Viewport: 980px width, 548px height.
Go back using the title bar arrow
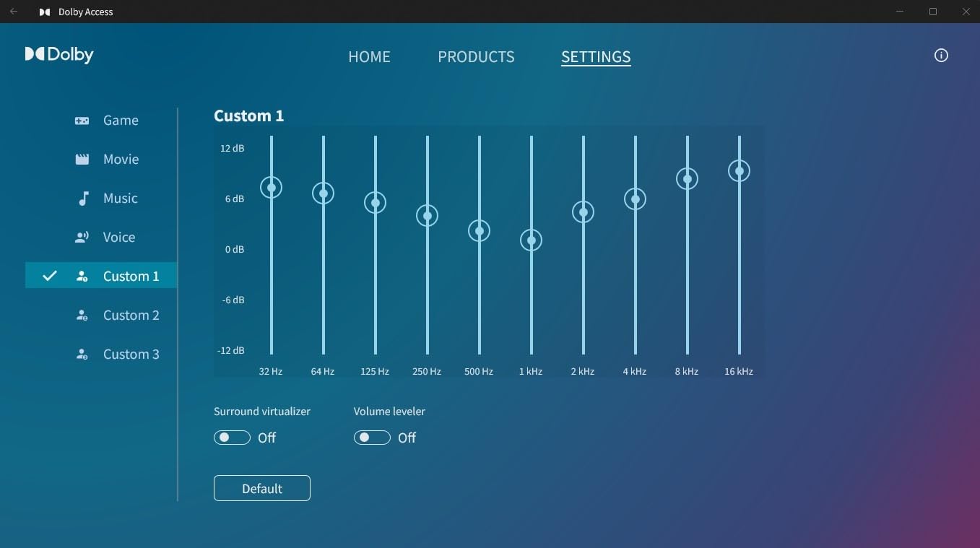[x=14, y=12]
